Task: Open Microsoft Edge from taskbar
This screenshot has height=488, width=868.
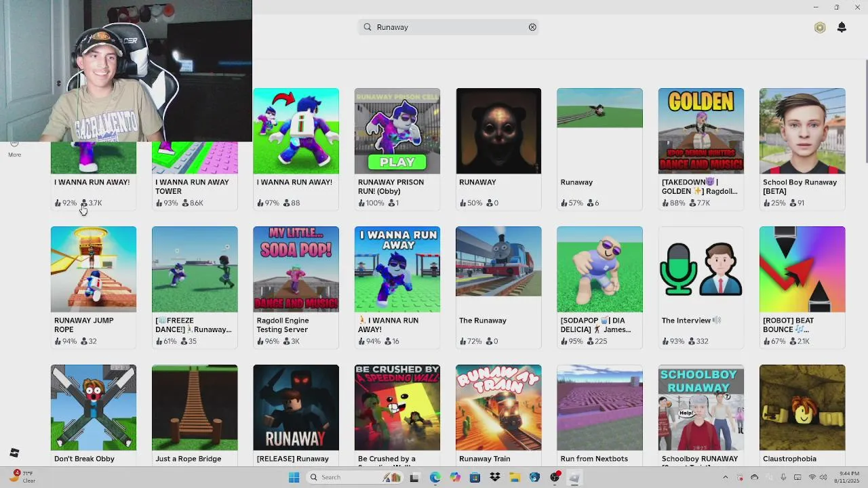Action: (x=435, y=477)
